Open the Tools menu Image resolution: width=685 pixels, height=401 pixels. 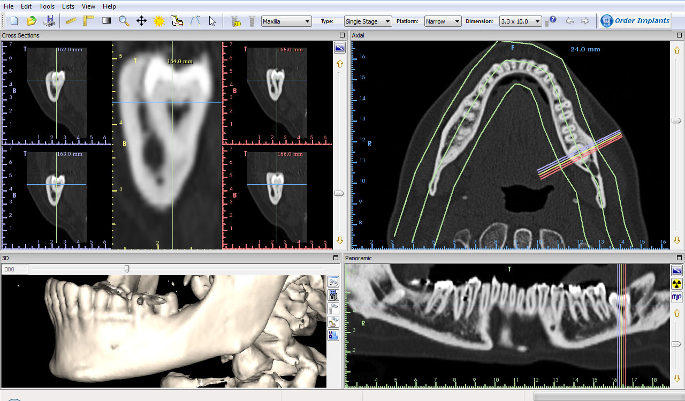47,7
